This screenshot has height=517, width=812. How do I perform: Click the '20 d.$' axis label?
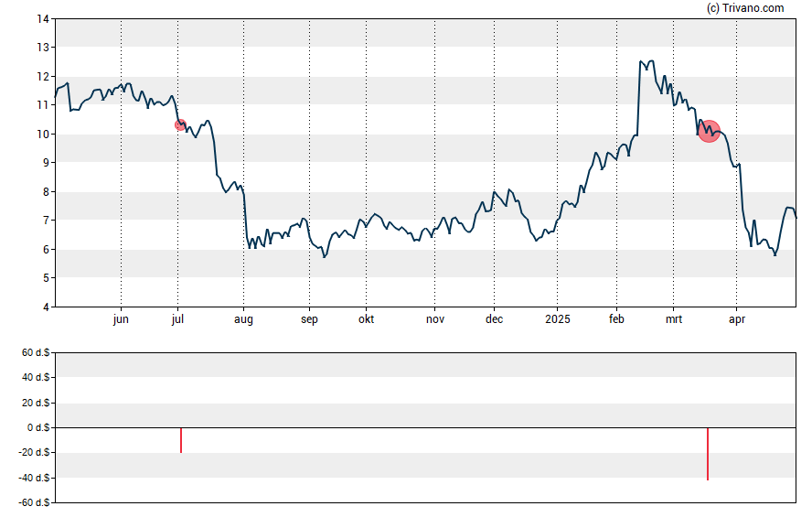coord(36,403)
